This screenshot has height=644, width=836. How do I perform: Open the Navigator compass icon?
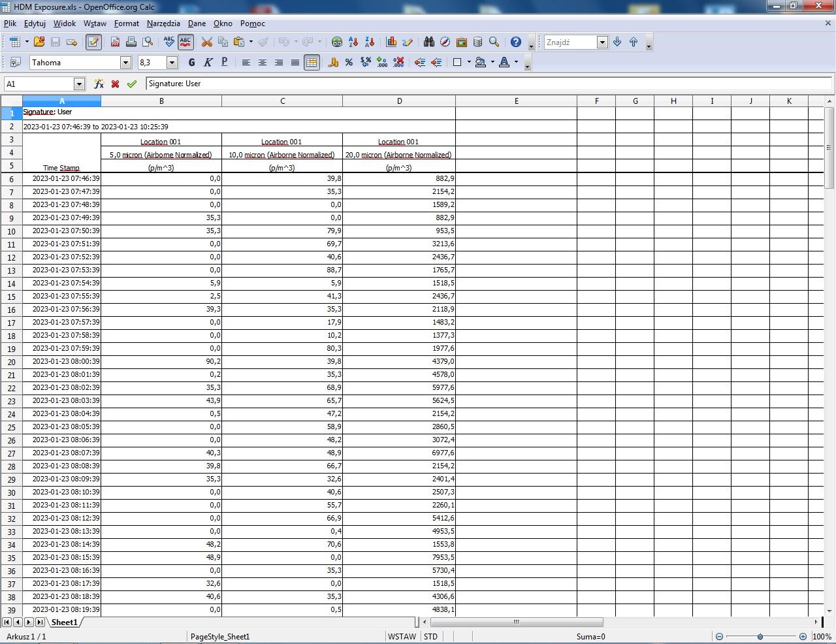[x=445, y=42]
